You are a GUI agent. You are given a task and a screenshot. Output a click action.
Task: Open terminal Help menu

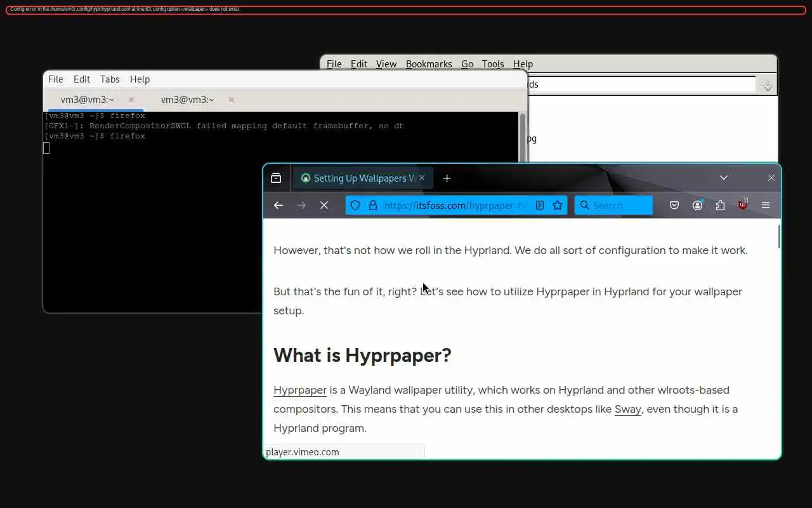coord(140,79)
